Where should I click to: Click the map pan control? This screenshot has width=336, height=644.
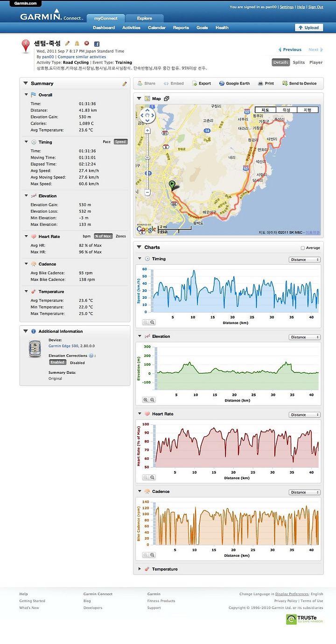pos(147,115)
